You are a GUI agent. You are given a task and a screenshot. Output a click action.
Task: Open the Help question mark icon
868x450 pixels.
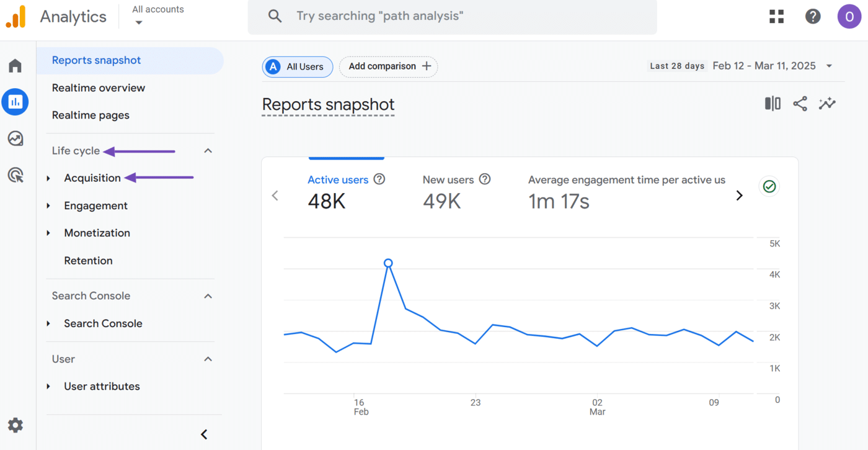(813, 17)
